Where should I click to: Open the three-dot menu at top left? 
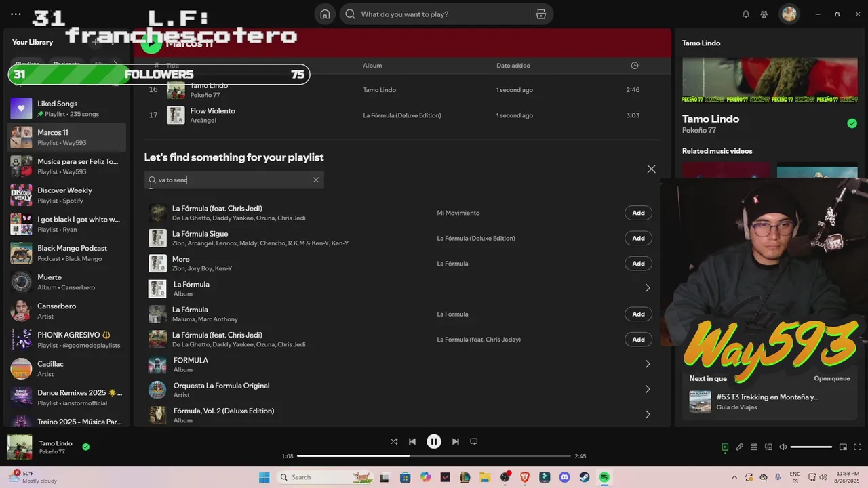[16, 14]
